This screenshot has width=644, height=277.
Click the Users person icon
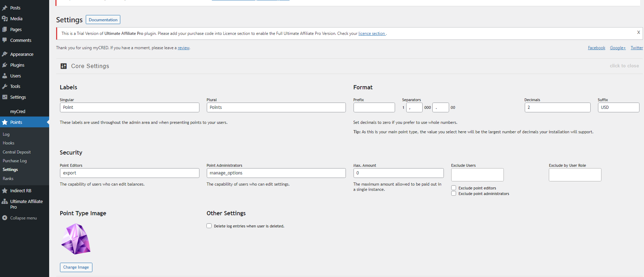5,76
